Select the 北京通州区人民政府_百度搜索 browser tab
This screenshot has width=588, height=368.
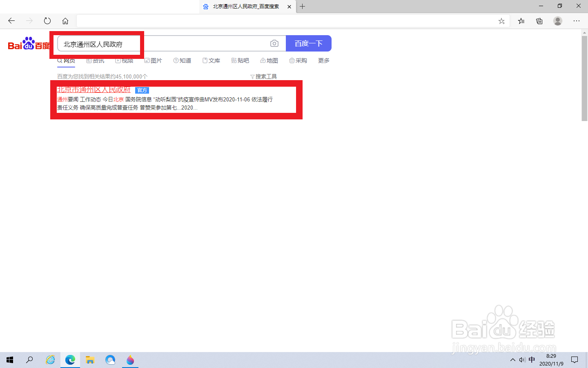pyautogui.click(x=247, y=7)
